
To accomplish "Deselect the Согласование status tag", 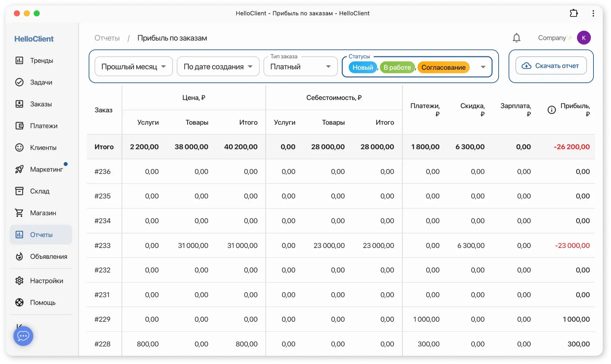I will [444, 67].
